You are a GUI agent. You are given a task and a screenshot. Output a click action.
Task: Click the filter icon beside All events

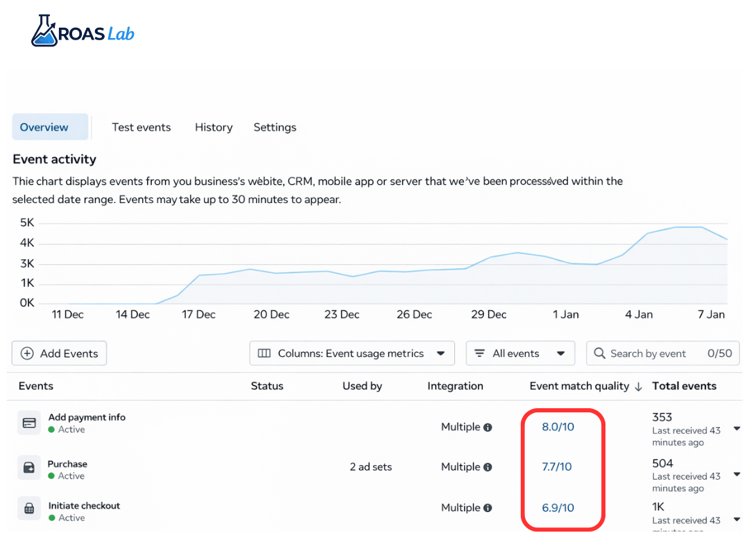[479, 353]
